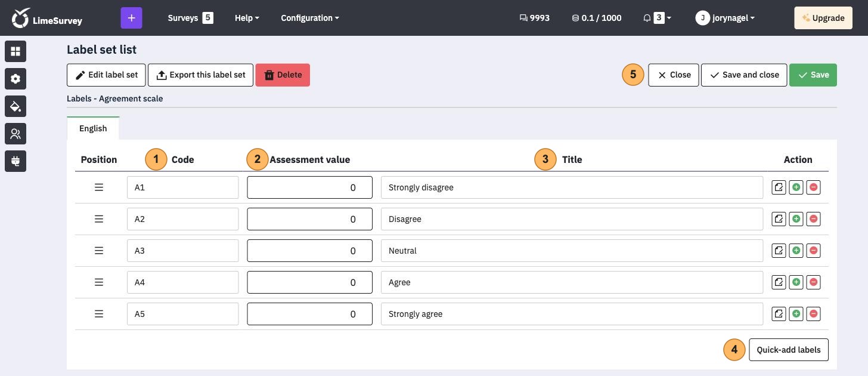The height and width of the screenshot is (376, 868).
Task: Click the Neutral title field
Action: (572, 251)
